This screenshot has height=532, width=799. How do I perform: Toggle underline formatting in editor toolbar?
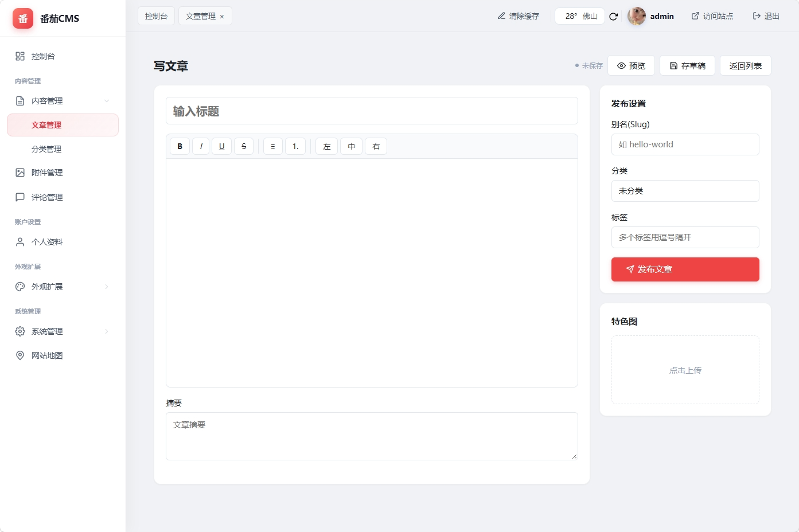click(x=222, y=146)
